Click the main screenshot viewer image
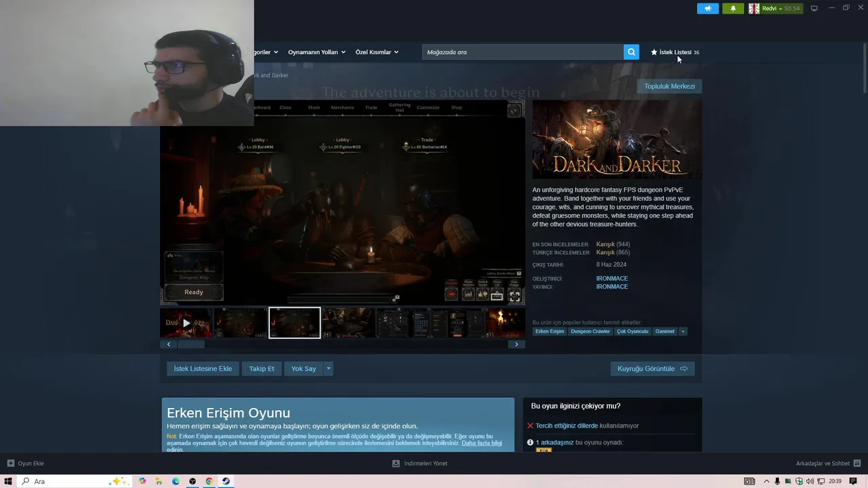 click(x=342, y=202)
